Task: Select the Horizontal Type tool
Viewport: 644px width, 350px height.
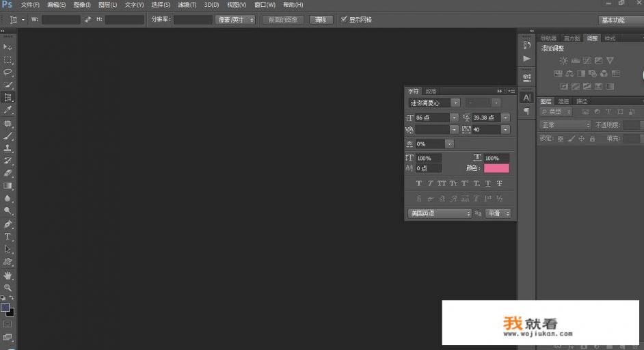Action: pyautogui.click(x=8, y=237)
